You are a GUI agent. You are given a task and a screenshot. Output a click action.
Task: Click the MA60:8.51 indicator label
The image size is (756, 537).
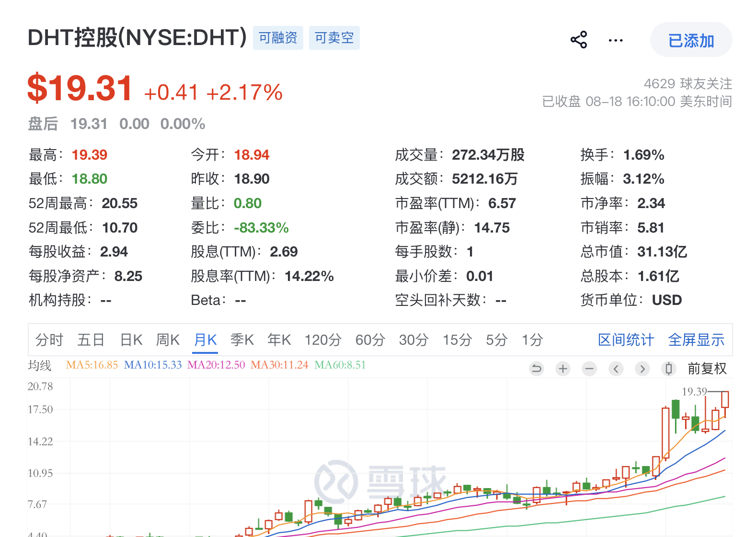point(340,365)
